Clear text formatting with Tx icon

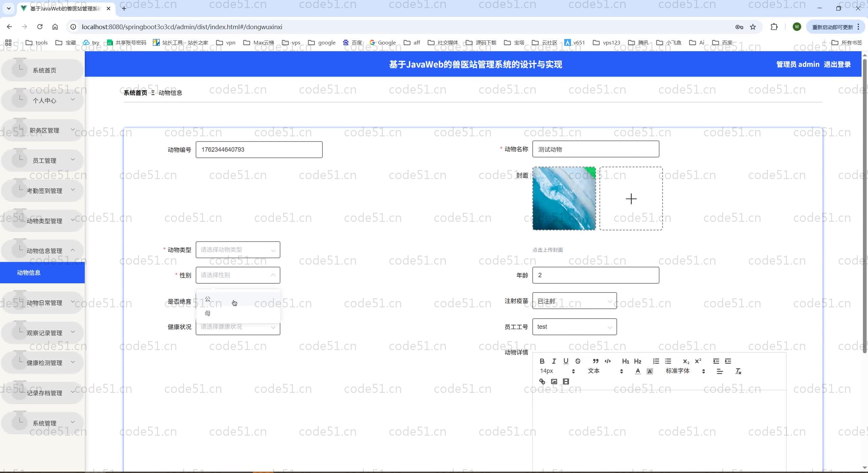pyautogui.click(x=738, y=371)
